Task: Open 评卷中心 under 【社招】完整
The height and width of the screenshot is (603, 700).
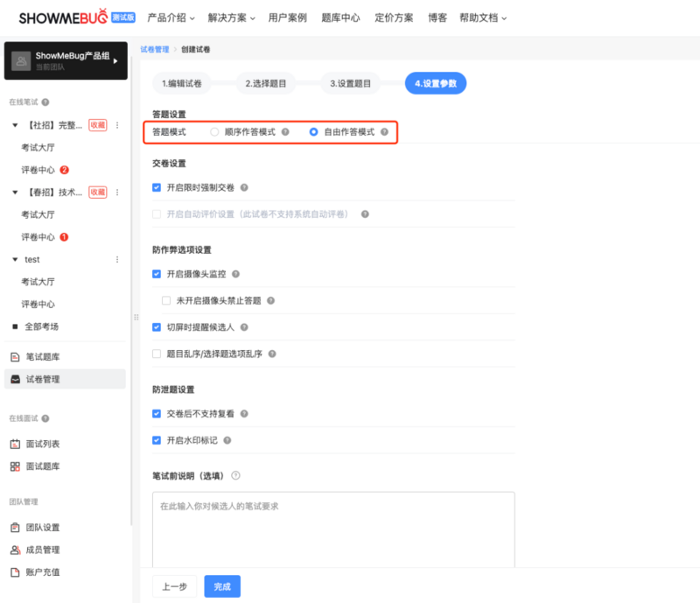Action: coord(38,170)
